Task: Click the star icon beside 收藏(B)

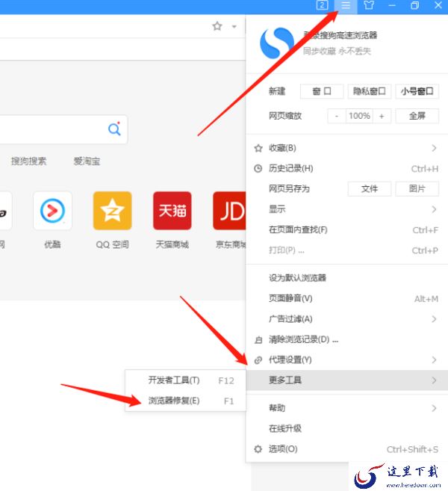Action: (258, 148)
